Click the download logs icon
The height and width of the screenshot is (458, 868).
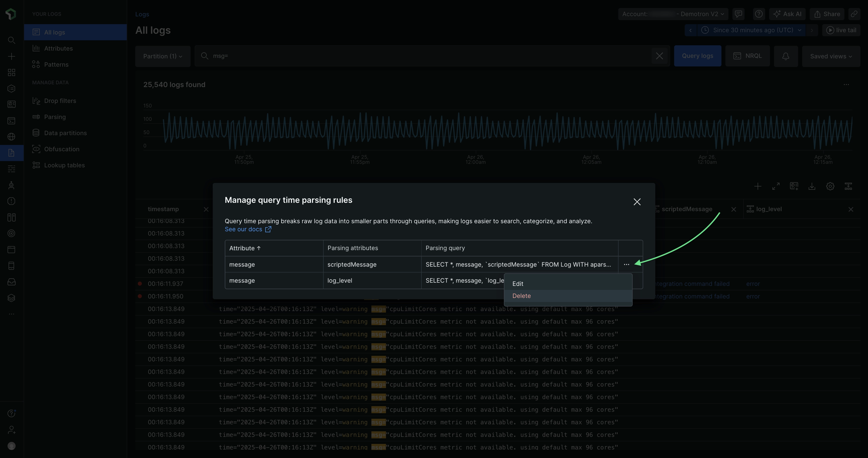812,186
